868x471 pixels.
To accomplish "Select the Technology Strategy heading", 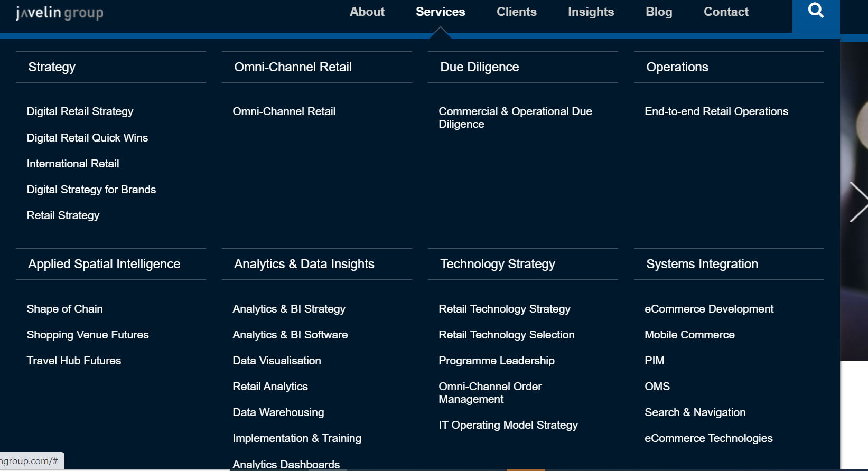I will pos(497,264).
